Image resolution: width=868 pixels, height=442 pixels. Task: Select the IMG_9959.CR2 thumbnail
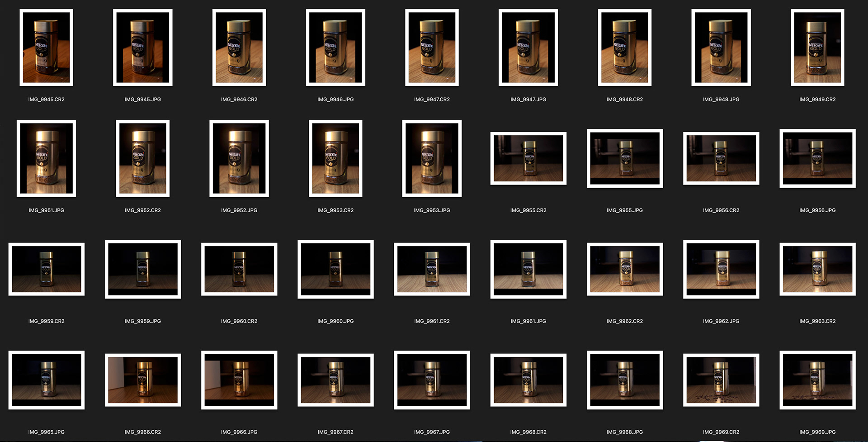click(47, 269)
